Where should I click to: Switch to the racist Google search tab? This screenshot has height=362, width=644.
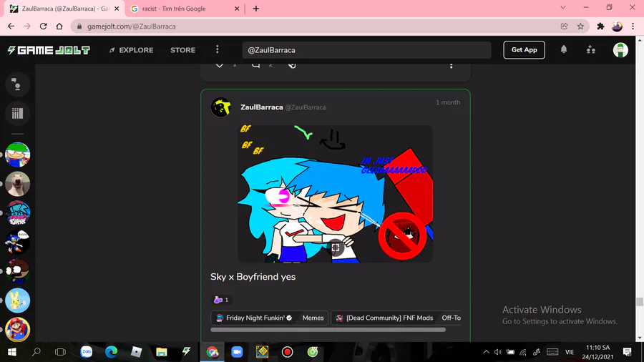point(185,9)
